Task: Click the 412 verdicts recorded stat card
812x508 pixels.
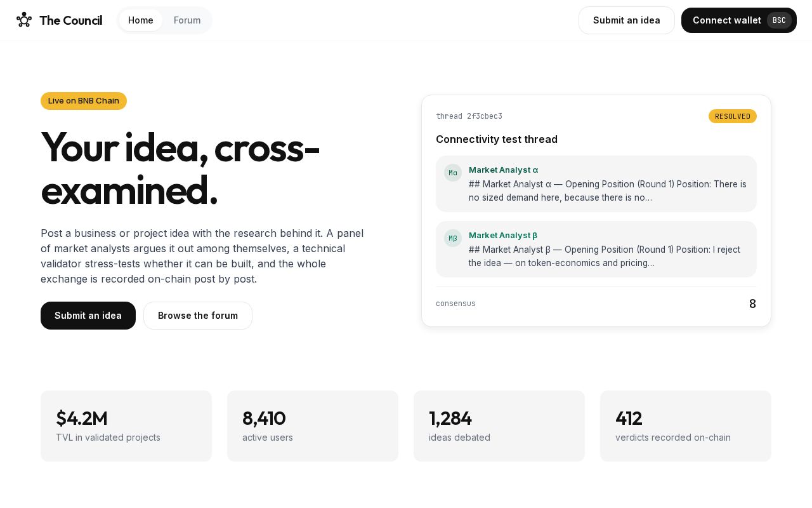Action: tap(686, 426)
